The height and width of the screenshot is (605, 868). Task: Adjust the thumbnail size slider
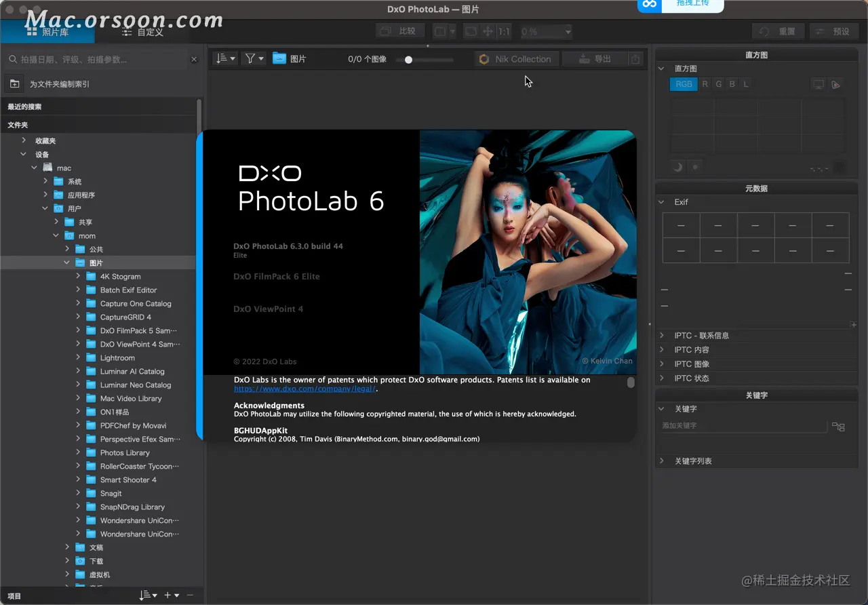408,60
